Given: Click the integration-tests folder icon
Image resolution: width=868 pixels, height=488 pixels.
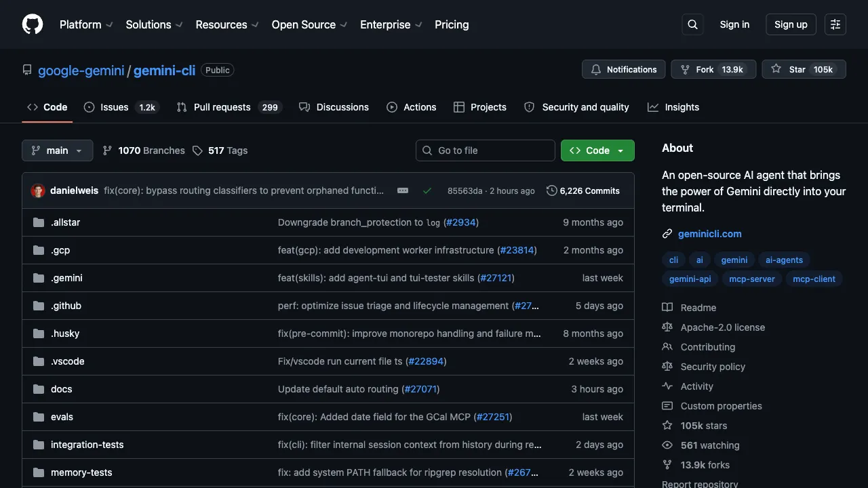Looking at the screenshot, I should (39, 445).
